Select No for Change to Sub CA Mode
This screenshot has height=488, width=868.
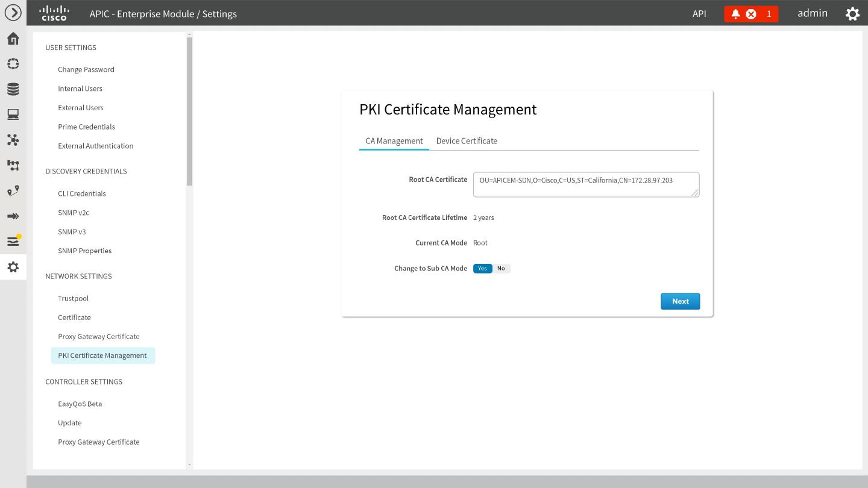pos(501,269)
